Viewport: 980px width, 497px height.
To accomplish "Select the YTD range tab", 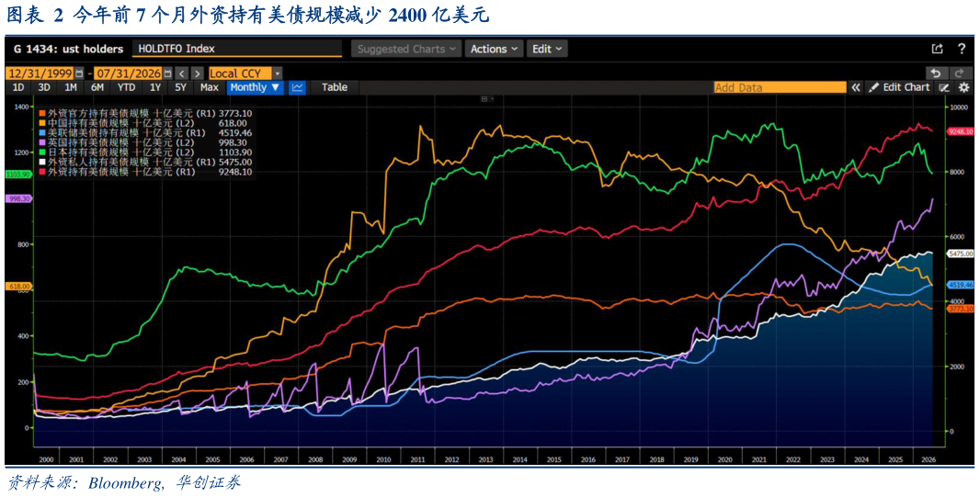I will (x=126, y=87).
